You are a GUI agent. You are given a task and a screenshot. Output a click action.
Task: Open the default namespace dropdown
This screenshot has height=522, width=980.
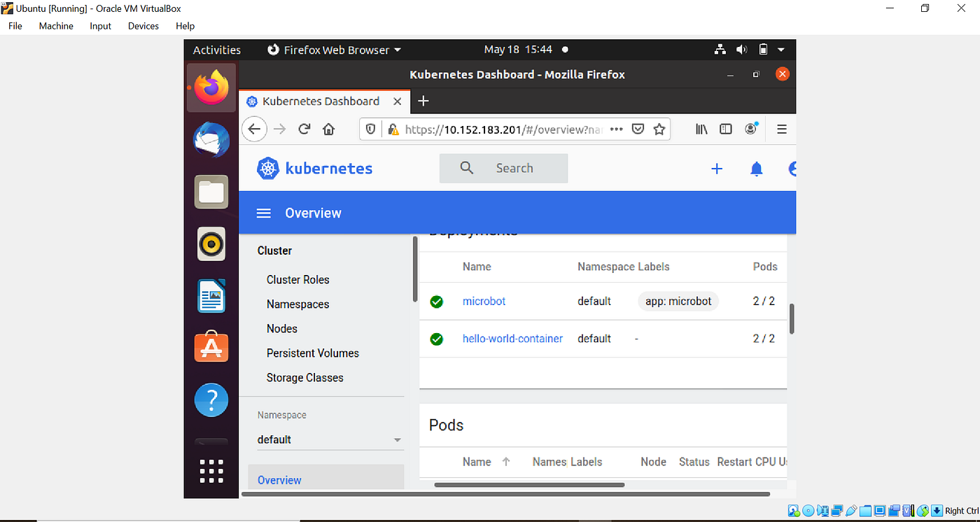(x=329, y=439)
